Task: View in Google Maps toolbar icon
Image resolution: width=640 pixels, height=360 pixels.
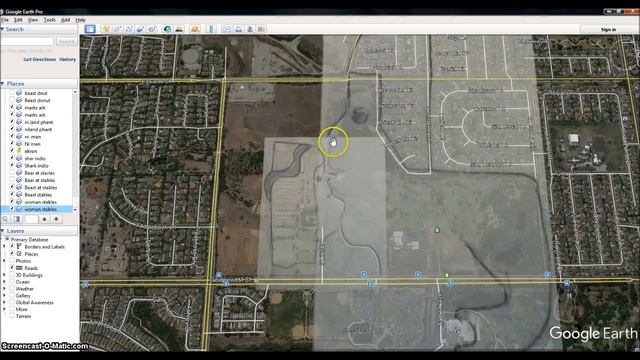Action: pos(261,29)
